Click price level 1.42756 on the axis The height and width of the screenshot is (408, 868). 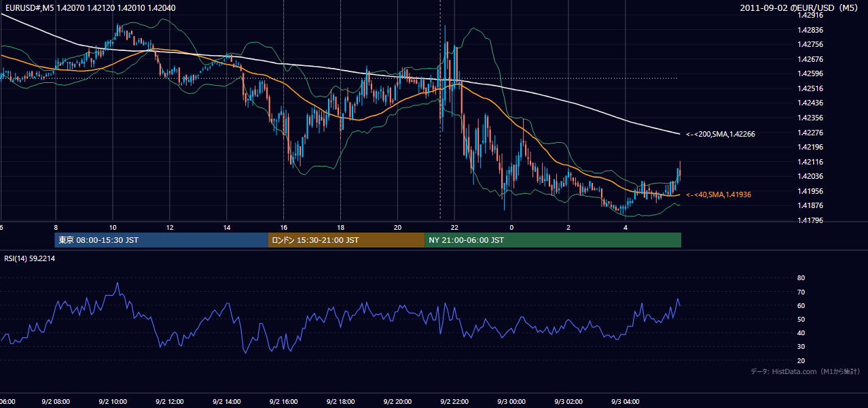[x=812, y=44]
